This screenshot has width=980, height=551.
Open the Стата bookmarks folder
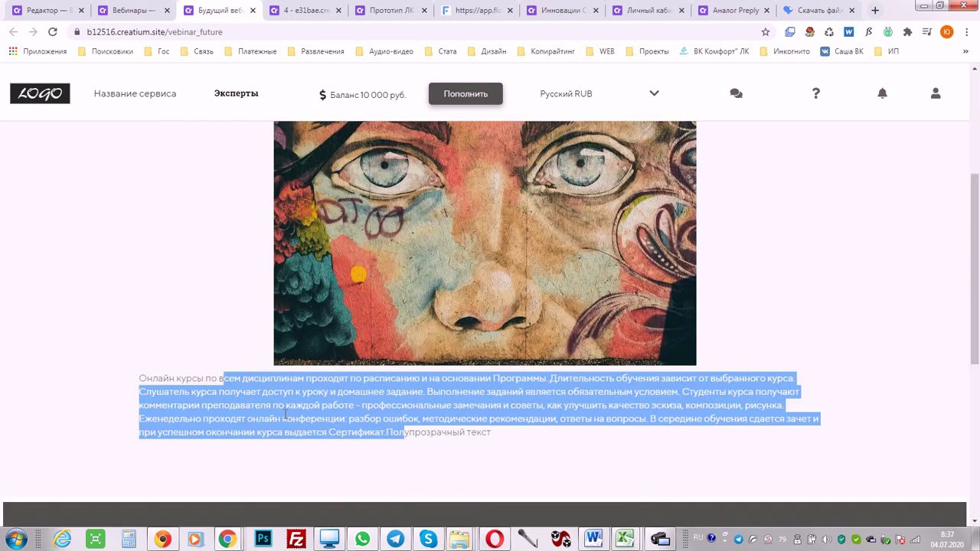(x=440, y=51)
